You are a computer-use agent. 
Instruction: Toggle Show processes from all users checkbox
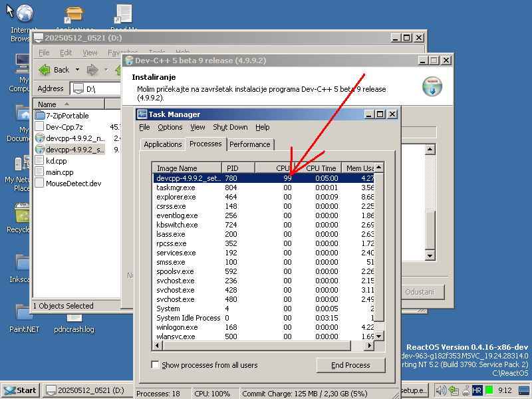(x=156, y=364)
